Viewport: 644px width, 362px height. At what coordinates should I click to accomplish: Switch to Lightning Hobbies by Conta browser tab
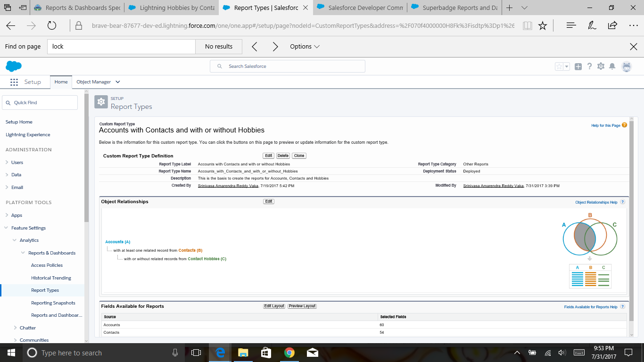coord(172,8)
